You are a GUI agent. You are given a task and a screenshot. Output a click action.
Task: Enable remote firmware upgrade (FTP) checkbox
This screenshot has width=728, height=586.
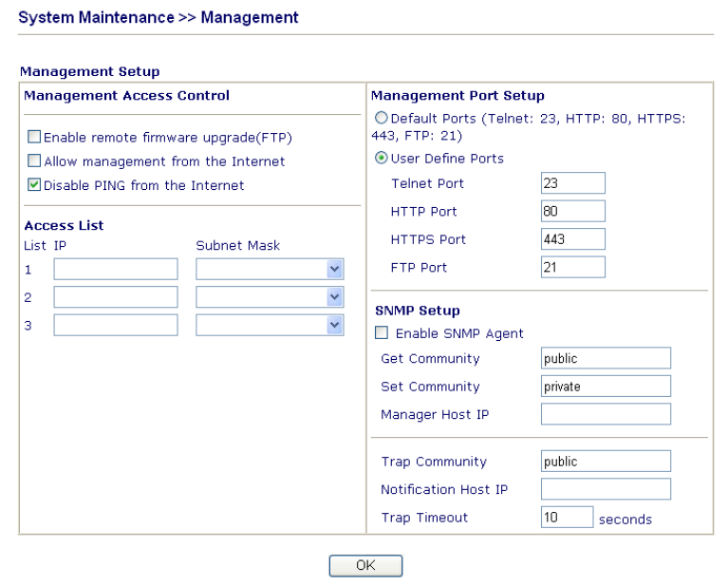point(34,137)
